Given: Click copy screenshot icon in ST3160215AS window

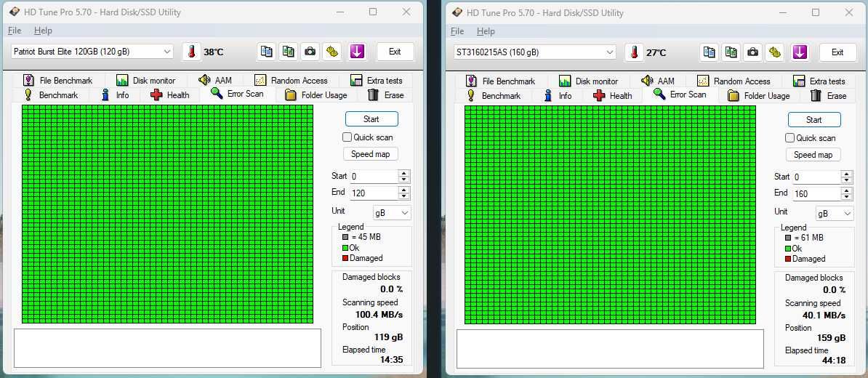Looking at the screenshot, I should tap(731, 52).
